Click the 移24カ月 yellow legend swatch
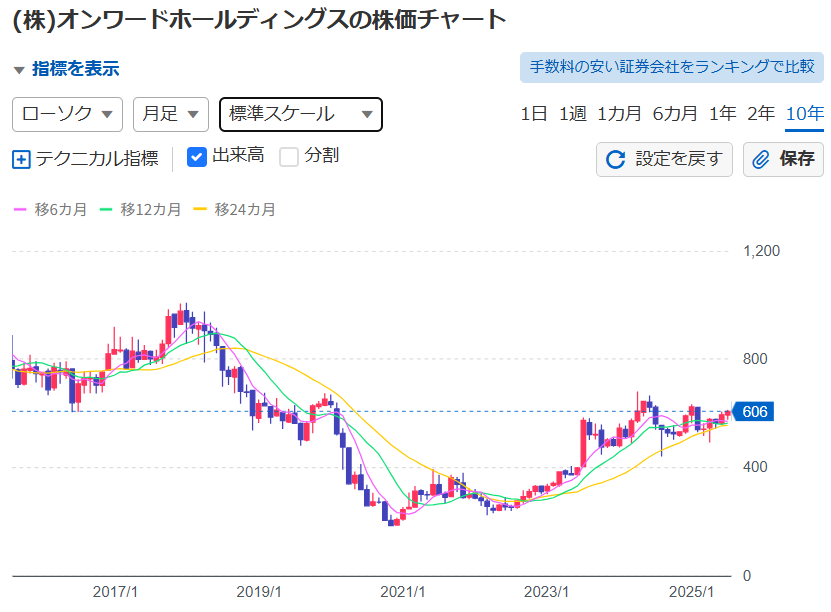The width and height of the screenshot is (831, 612). click(x=200, y=209)
